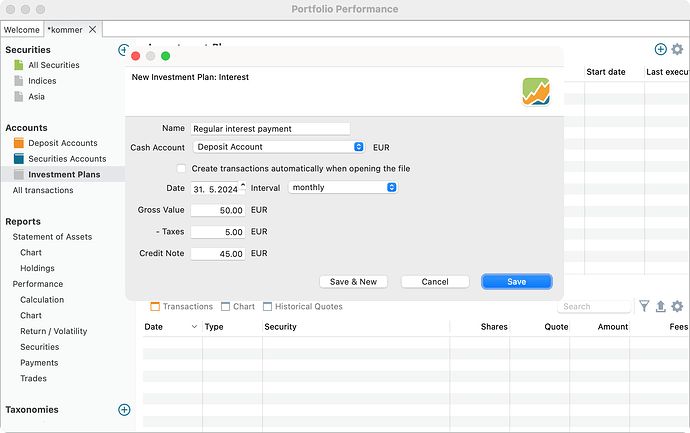The height and width of the screenshot is (433, 690).
Task: Click the gray Investment Plans icon
Action: pos(18,175)
